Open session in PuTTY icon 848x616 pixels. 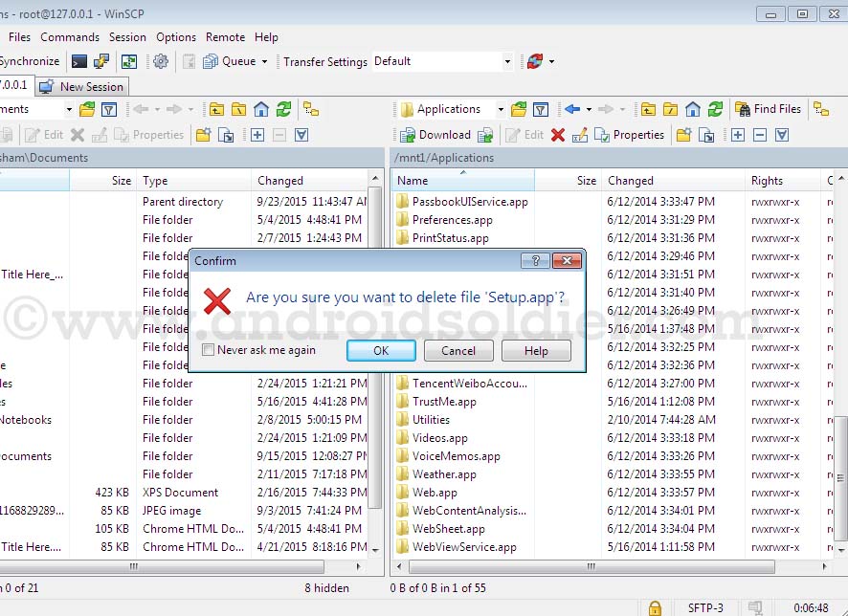101,61
